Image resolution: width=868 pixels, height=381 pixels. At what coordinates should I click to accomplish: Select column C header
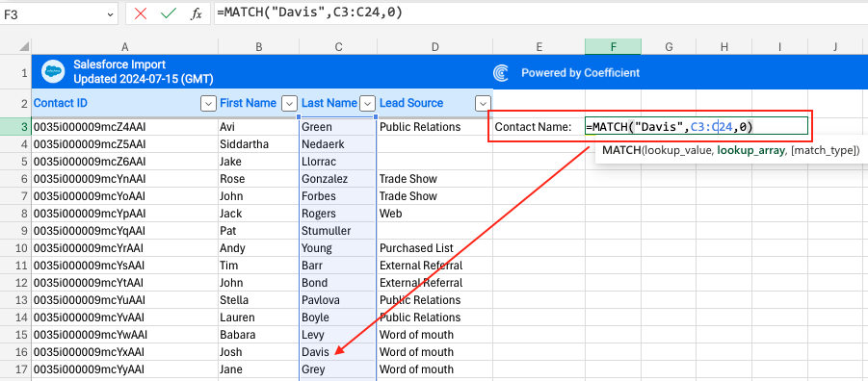[338, 47]
